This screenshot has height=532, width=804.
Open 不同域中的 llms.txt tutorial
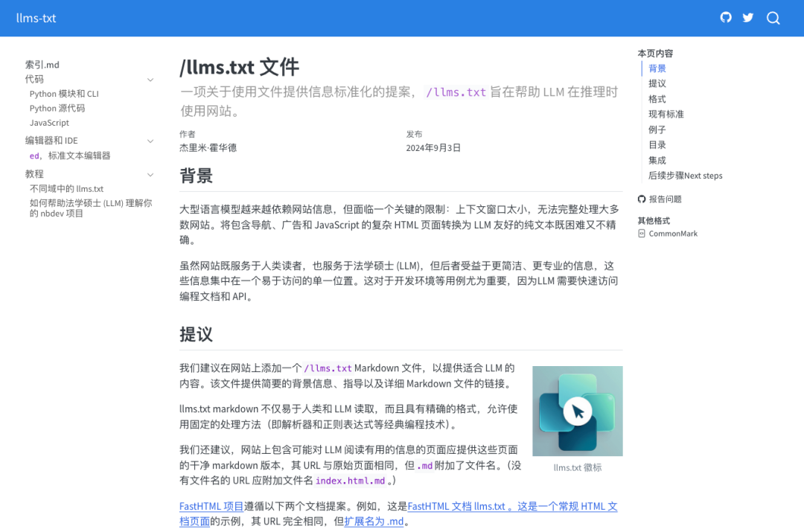67,188
